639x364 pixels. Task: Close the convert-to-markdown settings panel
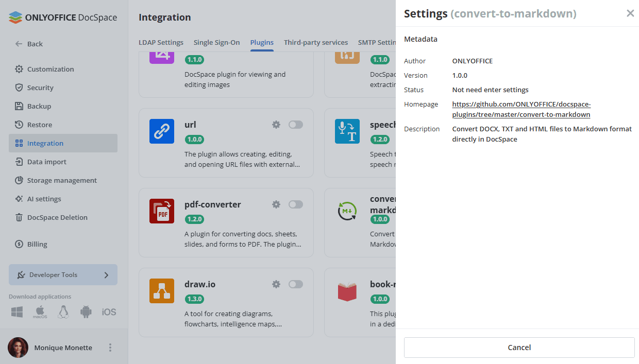click(630, 13)
